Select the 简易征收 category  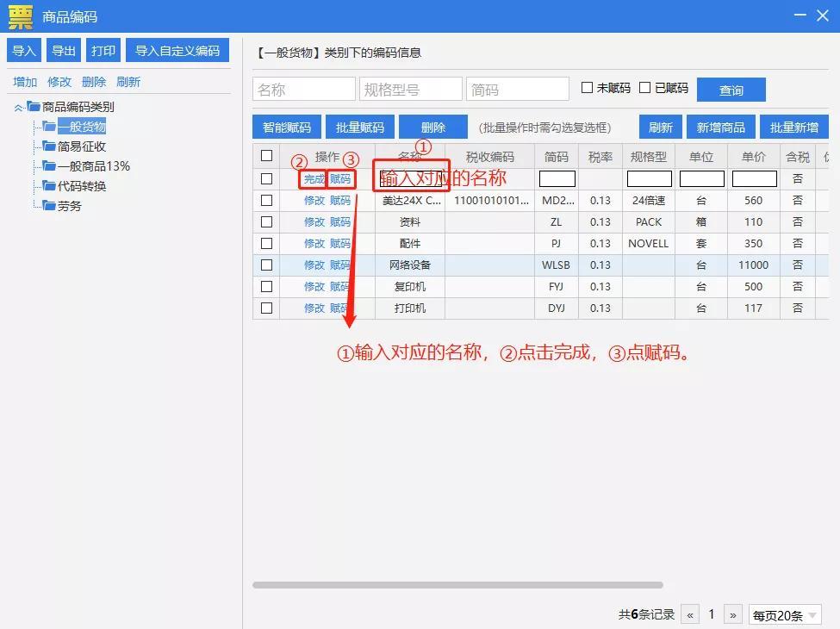click(82, 146)
